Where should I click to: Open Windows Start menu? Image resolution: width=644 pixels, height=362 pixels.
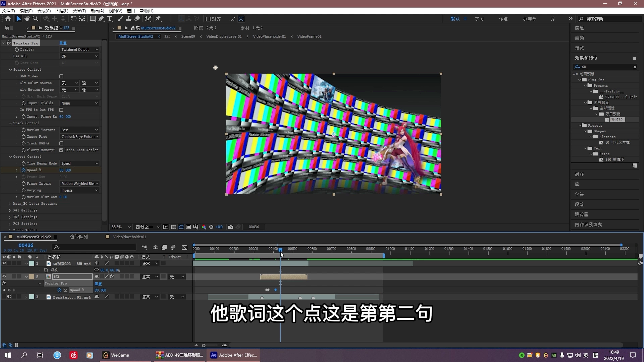click(8, 355)
